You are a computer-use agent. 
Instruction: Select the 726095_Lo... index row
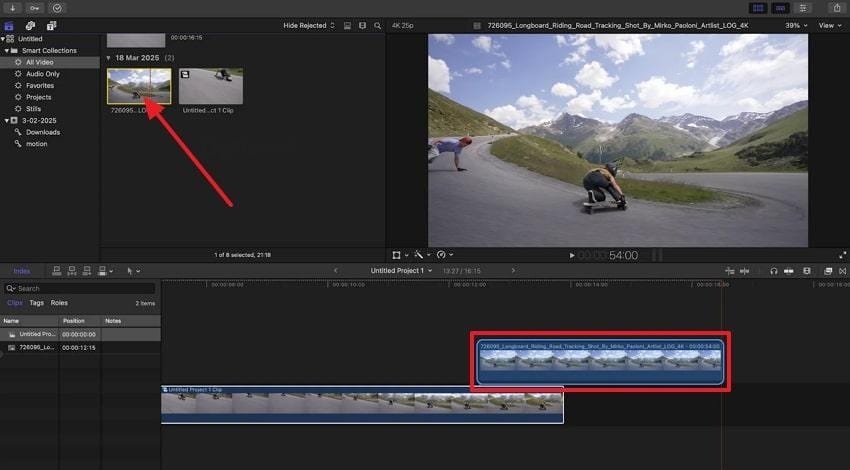tap(80, 347)
